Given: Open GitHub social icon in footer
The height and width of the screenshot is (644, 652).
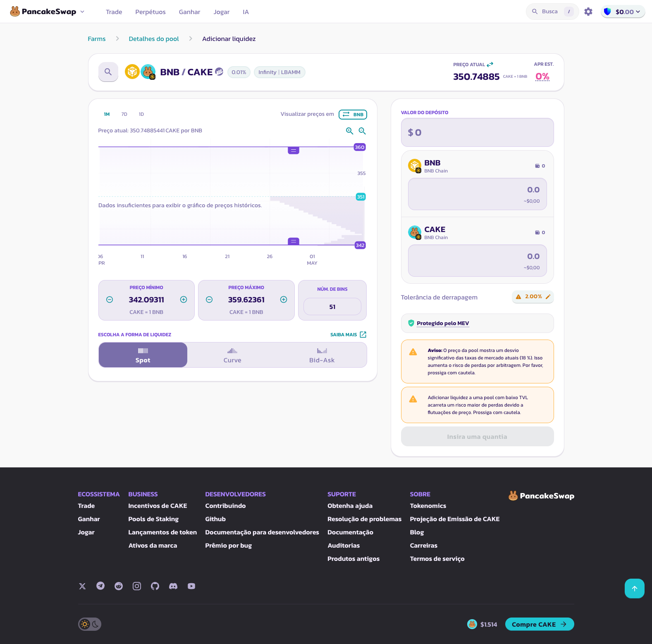Looking at the screenshot, I should pyautogui.click(x=155, y=586).
